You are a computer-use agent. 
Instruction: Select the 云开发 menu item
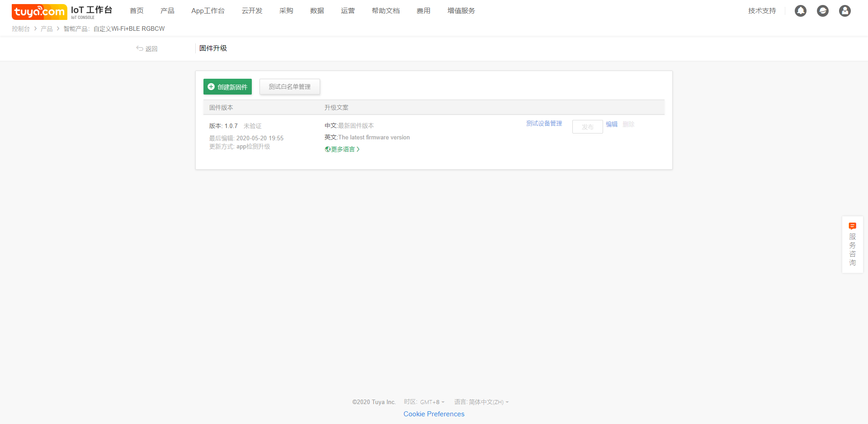click(252, 11)
